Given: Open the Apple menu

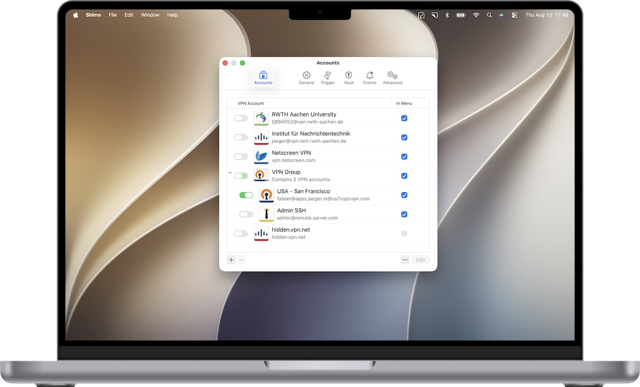Looking at the screenshot, I should coord(76,15).
